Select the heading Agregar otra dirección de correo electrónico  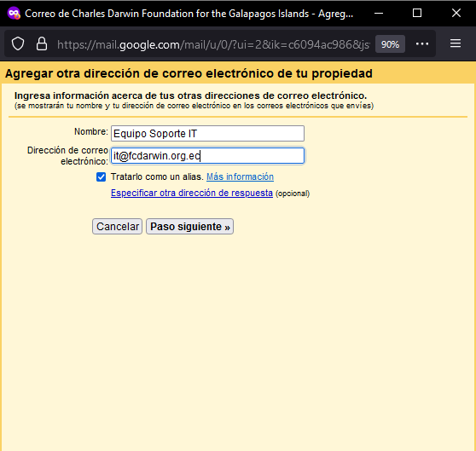click(189, 73)
